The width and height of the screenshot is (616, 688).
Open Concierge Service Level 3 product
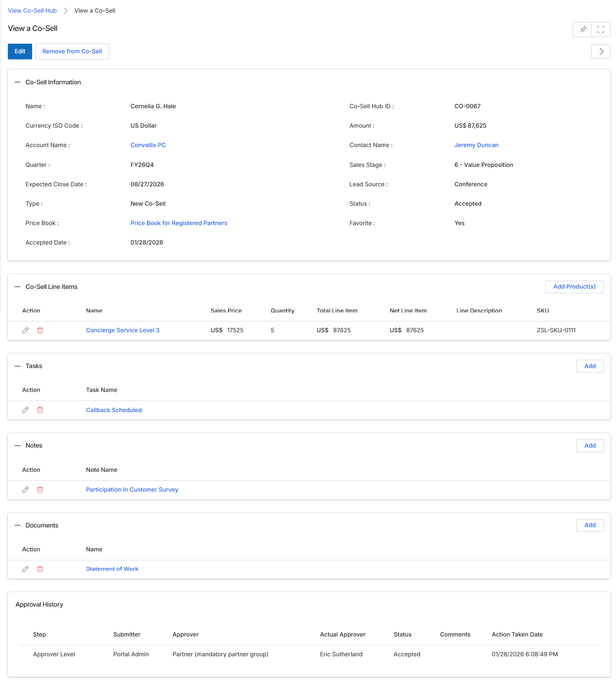click(122, 330)
